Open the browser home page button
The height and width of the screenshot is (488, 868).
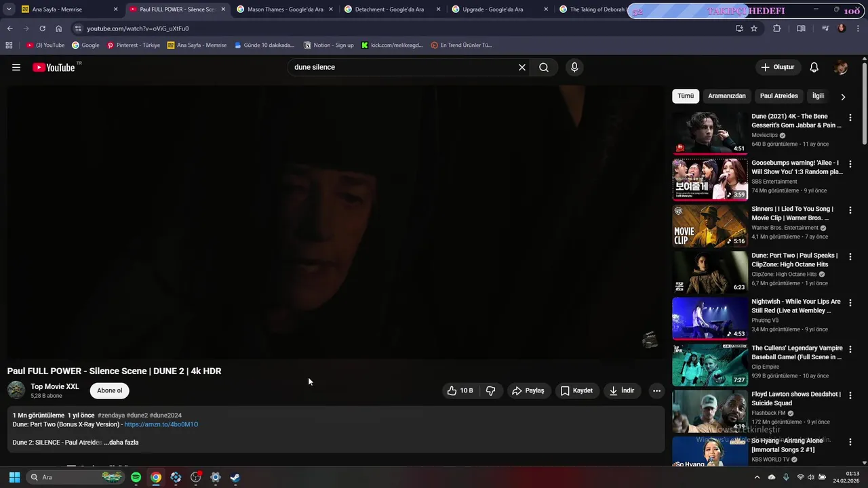[x=59, y=28]
